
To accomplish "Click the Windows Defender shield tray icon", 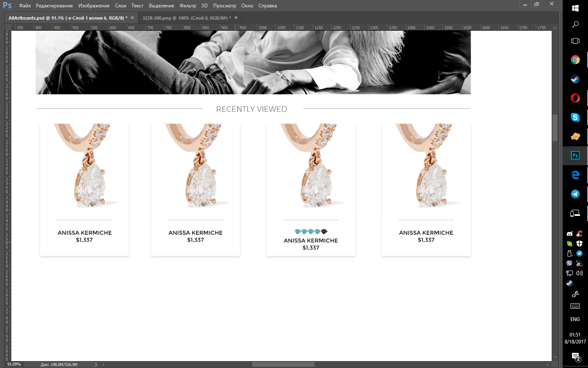I will (x=579, y=244).
